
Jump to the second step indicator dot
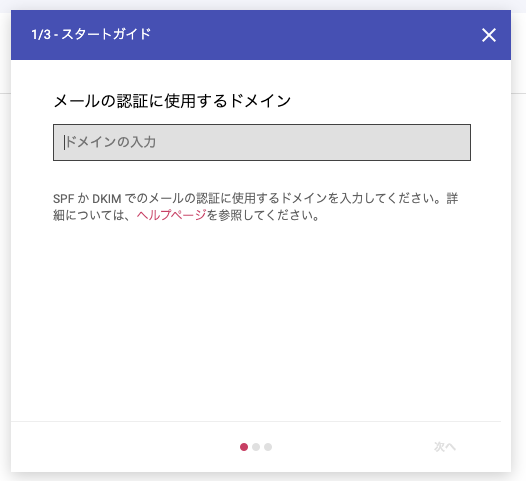click(x=256, y=447)
